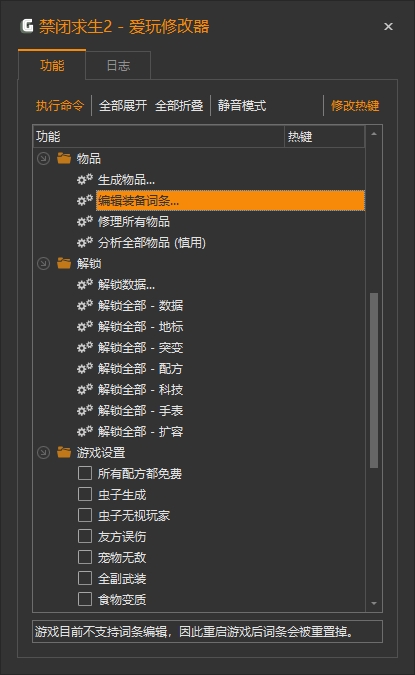Enable the 所有配方都免费 checkbox
Image resolution: width=415 pixels, height=675 pixels.
[85, 473]
